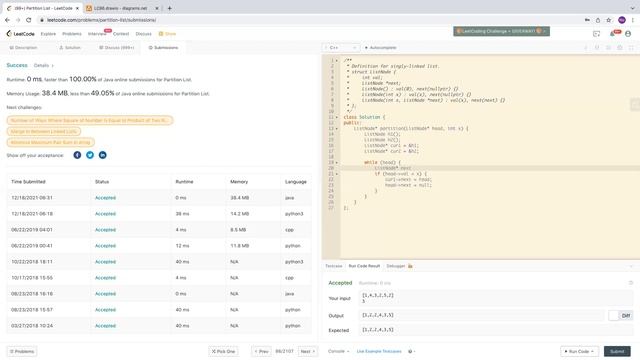Open the Run Code Result tab
640x360 pixels.
pyautogui.click(x=364, y=266)
